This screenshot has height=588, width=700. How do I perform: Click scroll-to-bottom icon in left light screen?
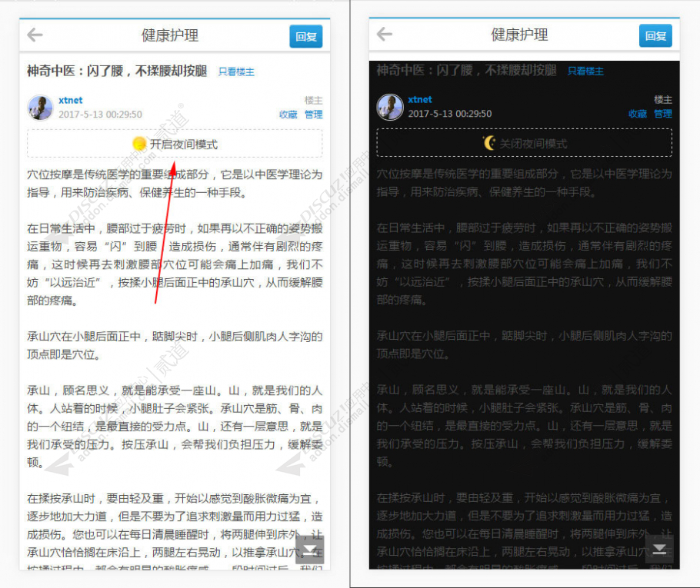(x=309, y=550)
